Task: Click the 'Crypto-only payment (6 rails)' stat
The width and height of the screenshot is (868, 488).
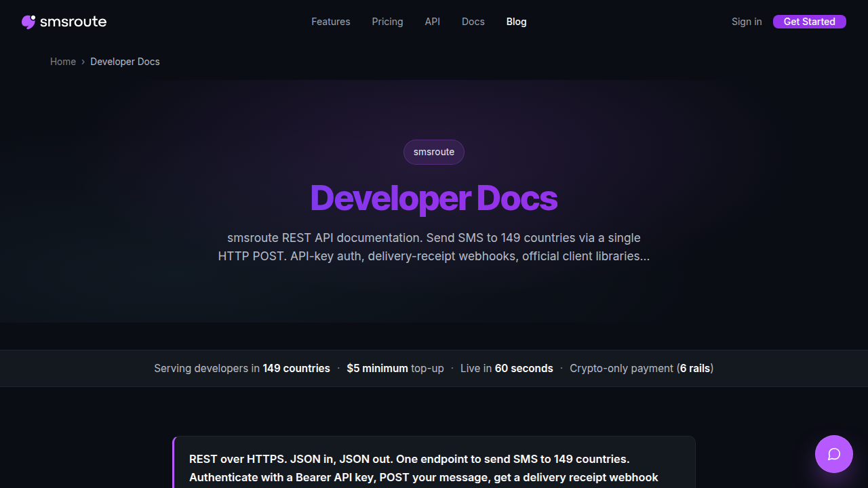Action: [642, 369]
